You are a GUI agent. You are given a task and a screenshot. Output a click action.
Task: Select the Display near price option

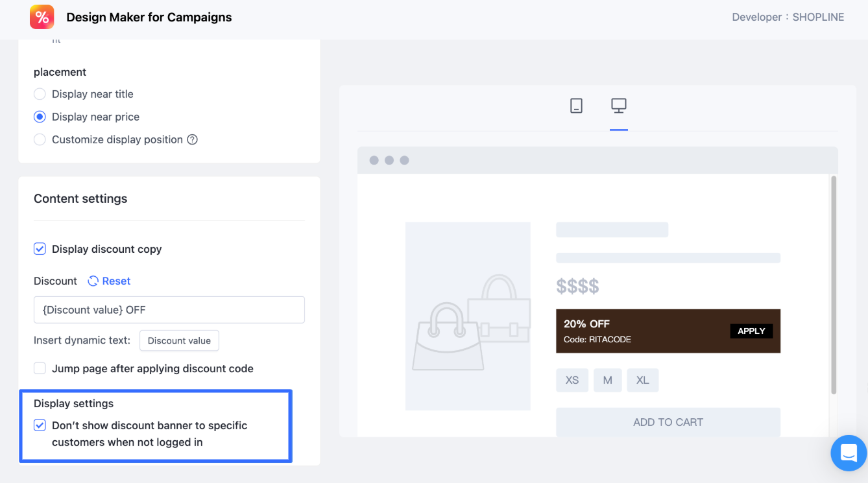(x=40, y=117)
